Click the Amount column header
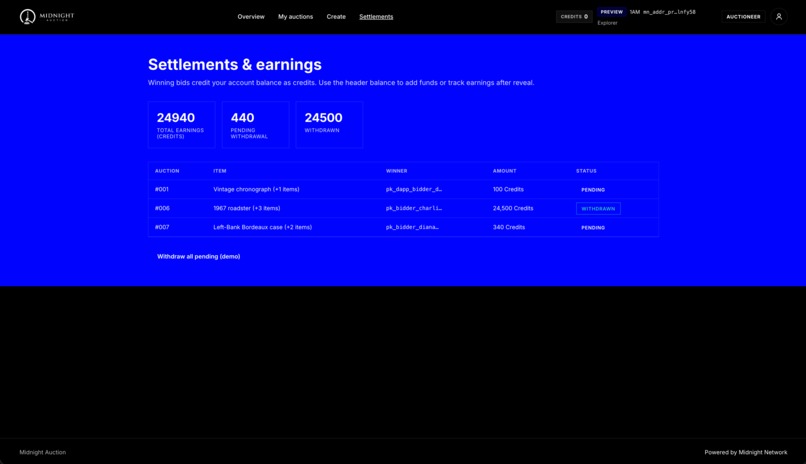The width and height of the screenshot is (806, 464). [x=504, y=171]
